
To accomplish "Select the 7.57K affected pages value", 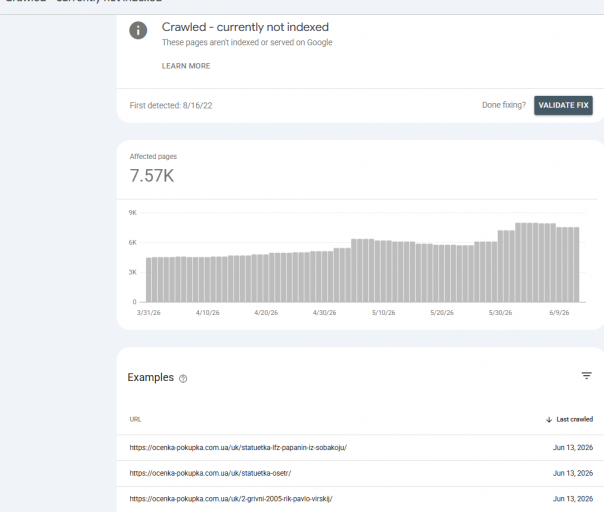I will (152, 176).
